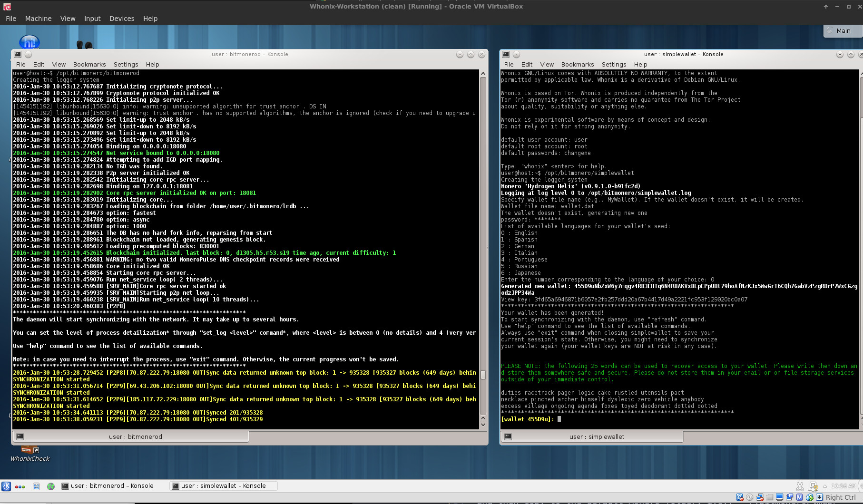This screenshot has width=863, height=504.
Task: Select the 'user : simplewallet' Konsole tab
Action: pyautogui.click(x=592, y=437)
